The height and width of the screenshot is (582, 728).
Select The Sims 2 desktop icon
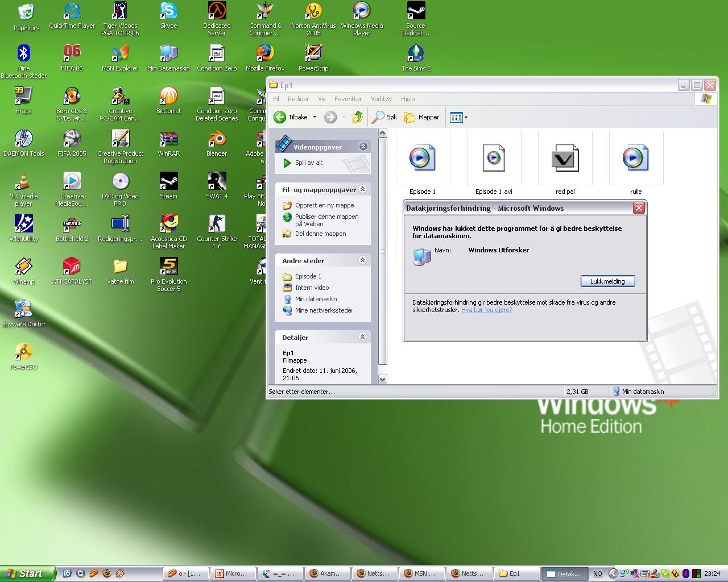(416, 58)
